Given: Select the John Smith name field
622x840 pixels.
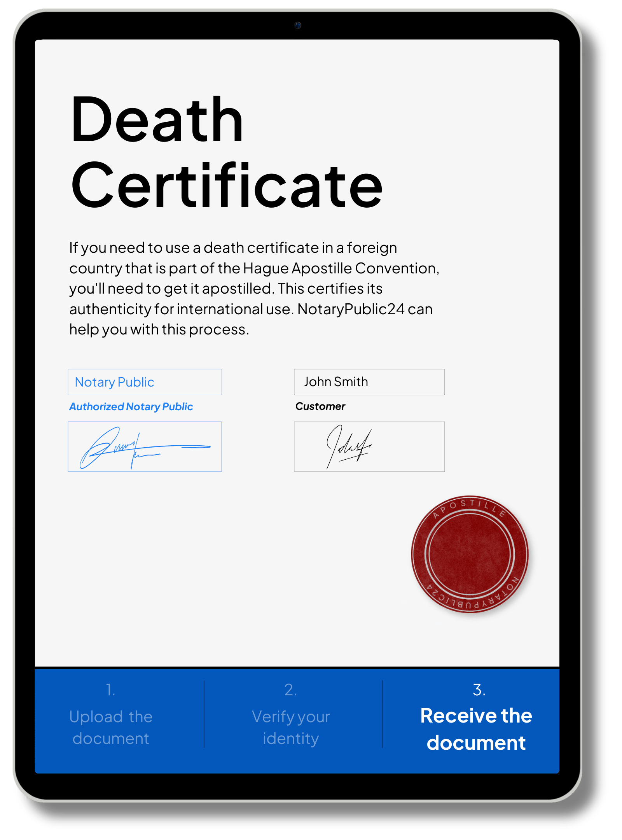Looking at the screenshot, I should pyautogui.click(x=369, y=382).
